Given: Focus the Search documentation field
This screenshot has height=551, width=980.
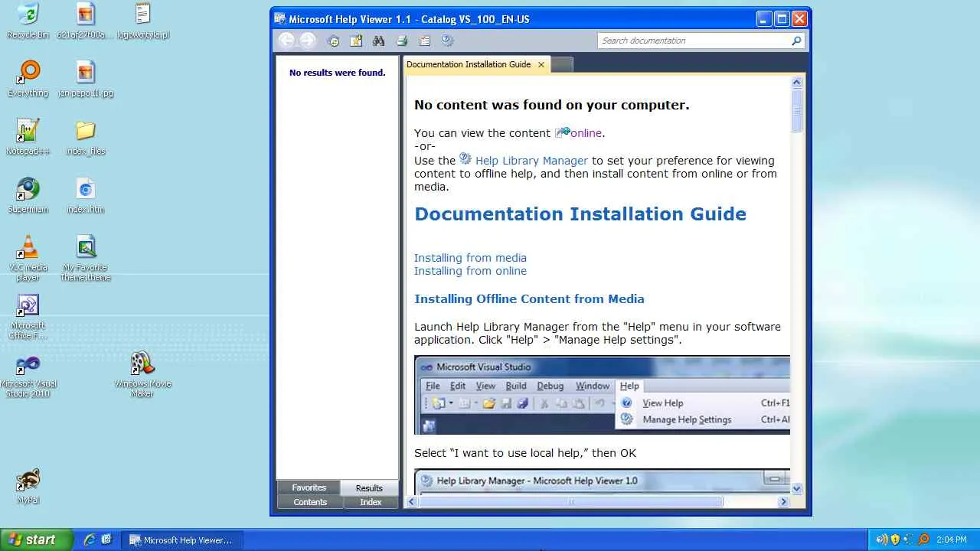Looking at the screenshot, I should click(x=694, y=41).
